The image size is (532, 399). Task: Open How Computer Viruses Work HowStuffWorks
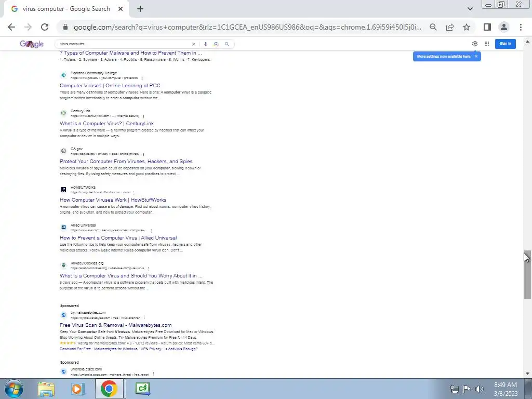click(x=113, y=200)
